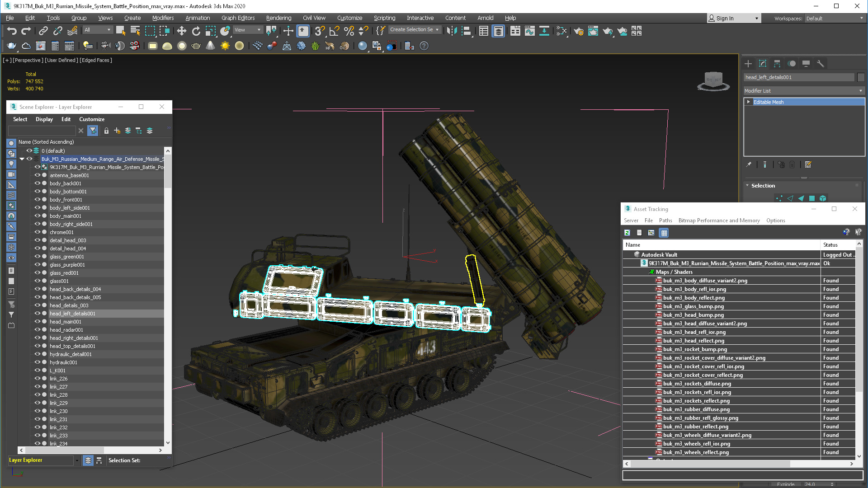
Task: Click the Redo arrow in main toolbar
Action: coord(26,31)
